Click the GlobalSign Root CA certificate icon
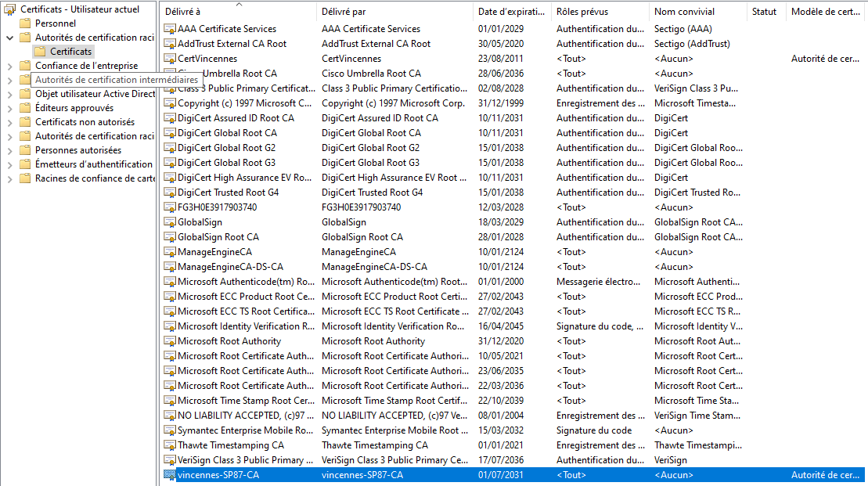This screenshot has height=486, width=868. pyautogui.click(x=169, y=237)
